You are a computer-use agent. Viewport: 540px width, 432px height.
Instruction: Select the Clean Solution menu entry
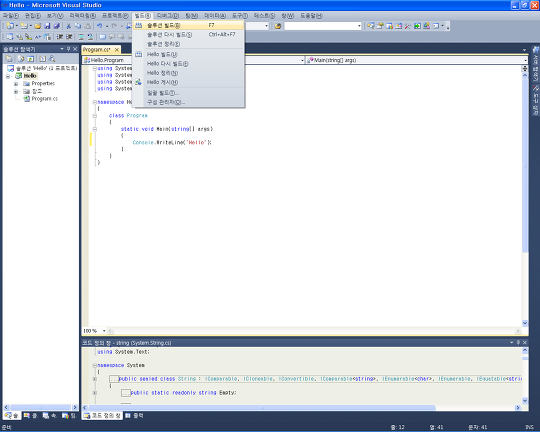[189, 44]
